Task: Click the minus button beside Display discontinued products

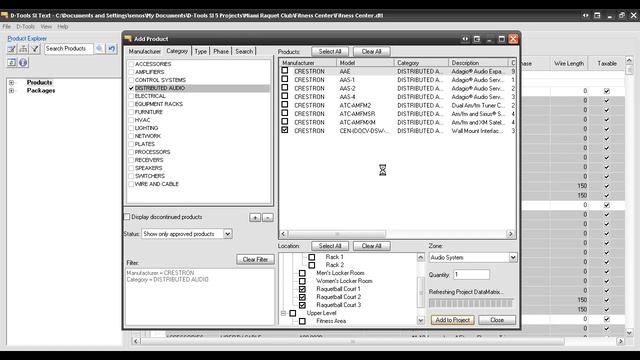Action: 268,218
